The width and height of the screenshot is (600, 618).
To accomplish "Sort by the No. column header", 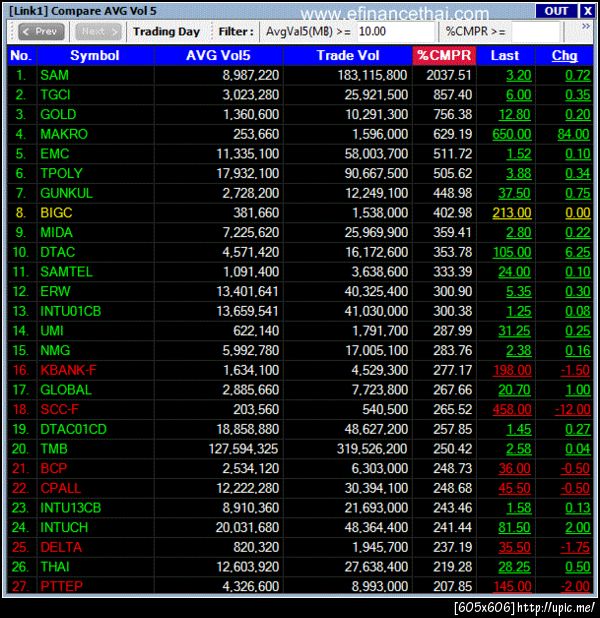I will (21, 56).
